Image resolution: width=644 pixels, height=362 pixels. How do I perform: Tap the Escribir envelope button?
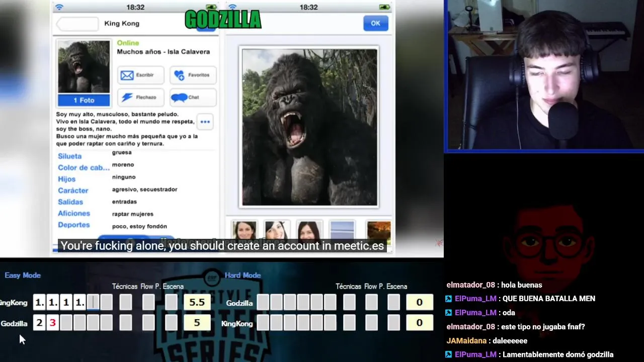141,75
